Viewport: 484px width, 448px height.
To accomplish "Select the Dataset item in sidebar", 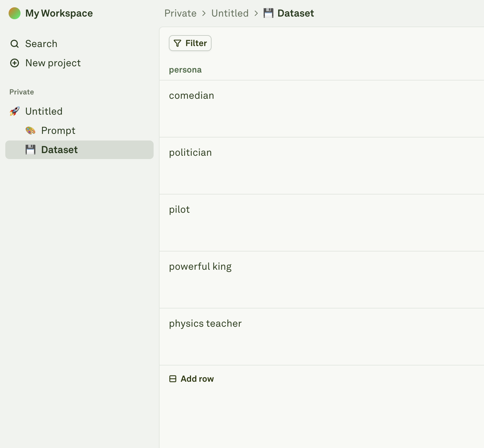I will 79,150.
